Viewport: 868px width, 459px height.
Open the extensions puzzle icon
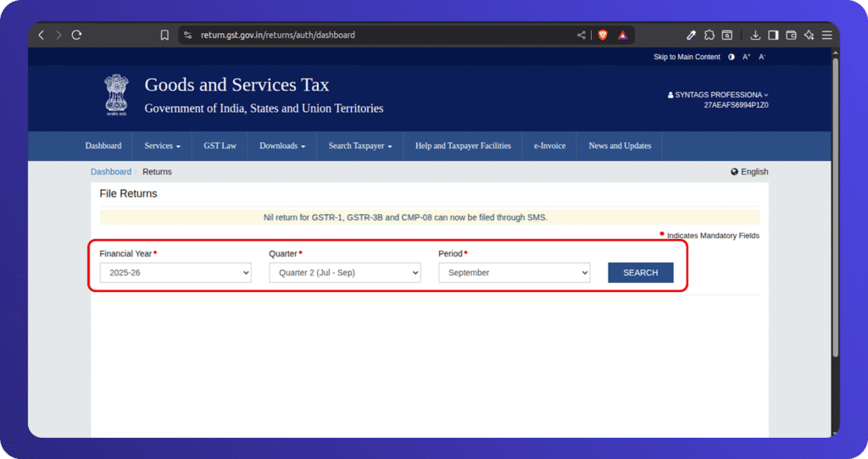709,35
